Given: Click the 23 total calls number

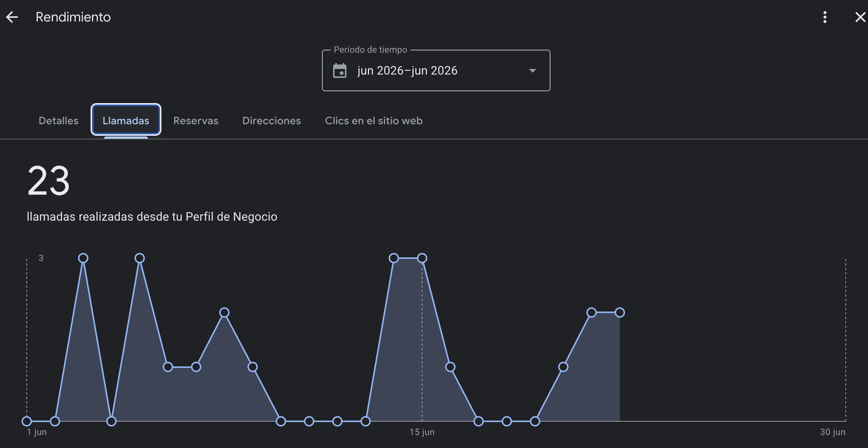Looking at the screenshot, I should (49, 181).
